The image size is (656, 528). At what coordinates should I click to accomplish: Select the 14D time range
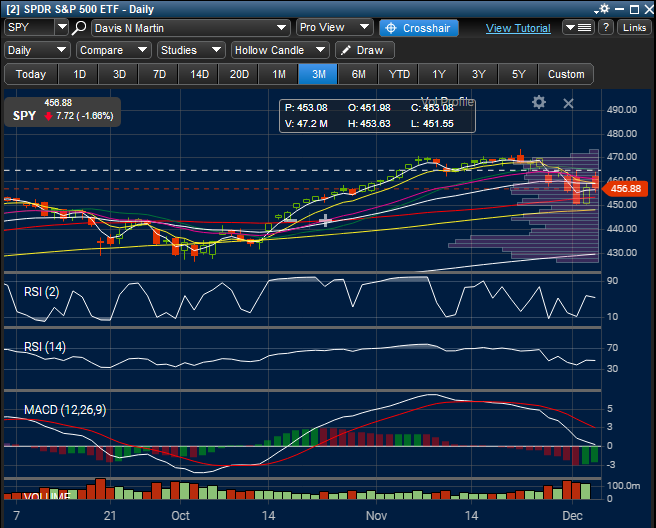[199, 74]
